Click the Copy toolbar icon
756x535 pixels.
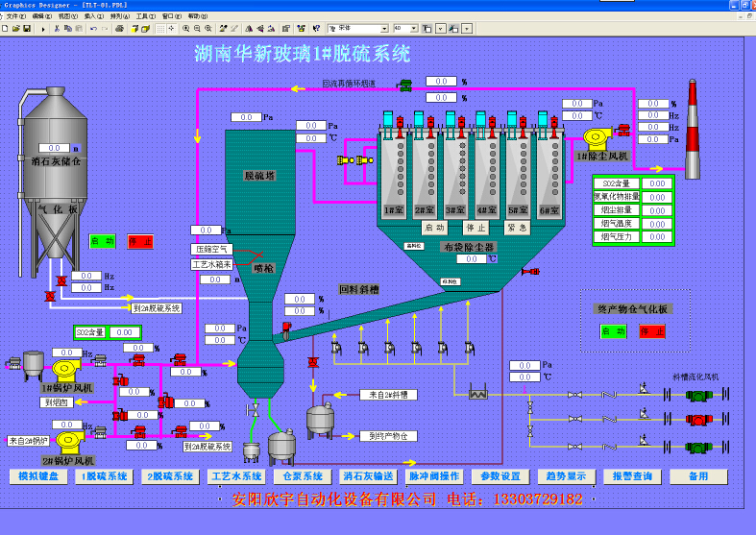click(x=68, y=29)
